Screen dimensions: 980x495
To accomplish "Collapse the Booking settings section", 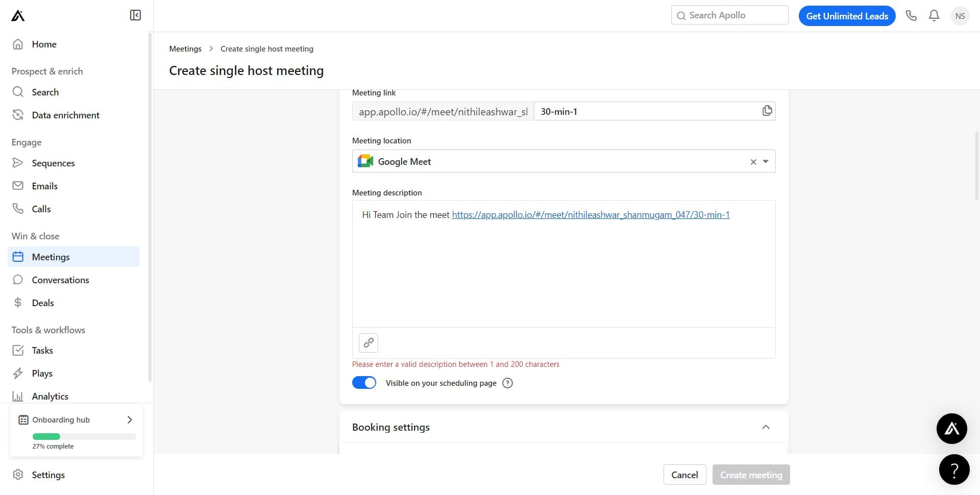I will [766, 427].
